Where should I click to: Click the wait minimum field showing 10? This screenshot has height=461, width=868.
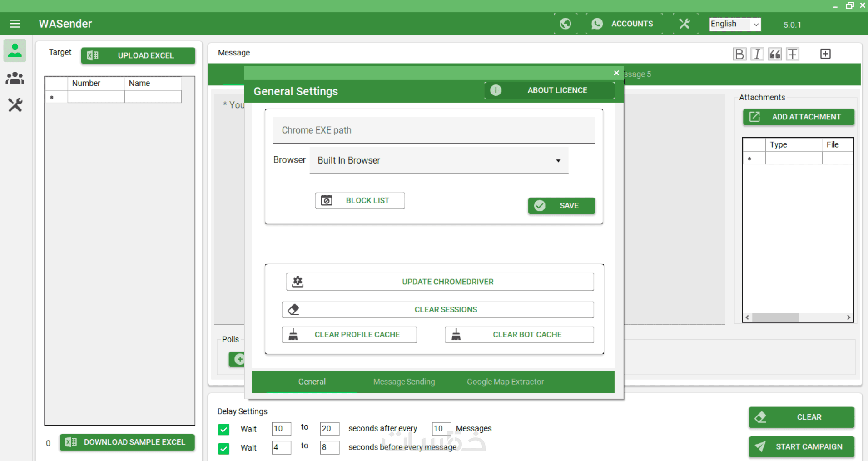[281, 429]
